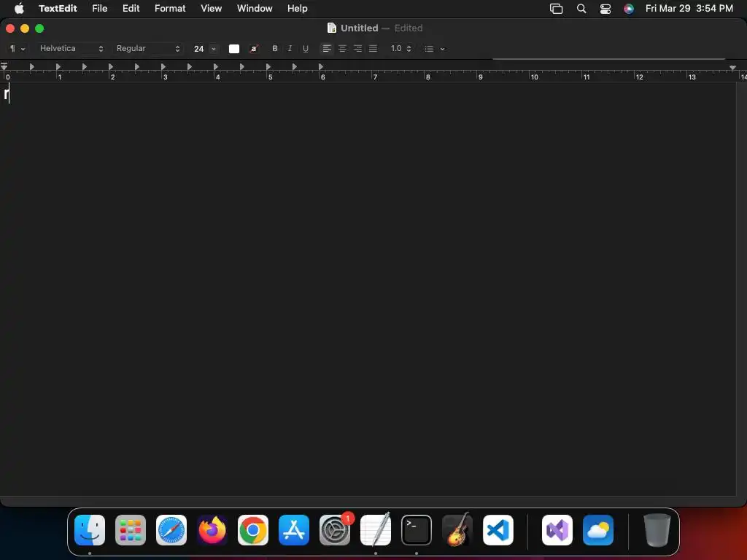The width and height of the screenshot is (747, 560).
Task: Open Spotlight search in menu bar
Action: 581,8
